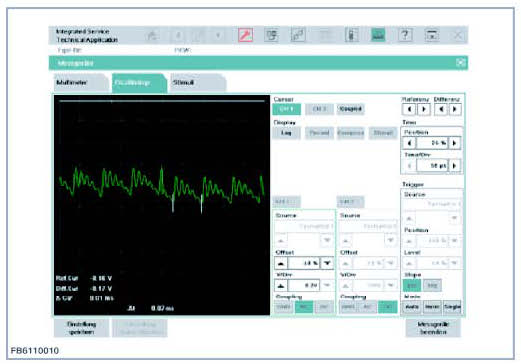Increase channel 1 V/Div with up arrow
Image resolution: width=521 pixels, height=364 pixels.
(x=281, y=285)
